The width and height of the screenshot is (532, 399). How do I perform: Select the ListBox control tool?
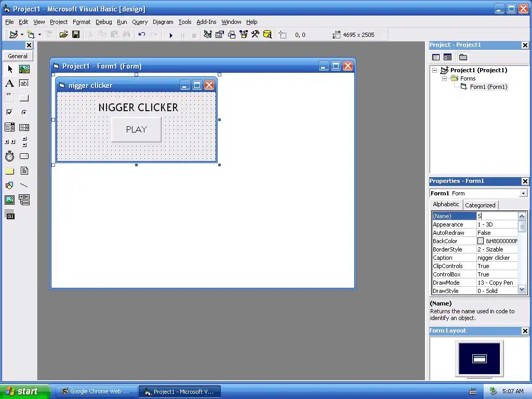coord(24,127)
